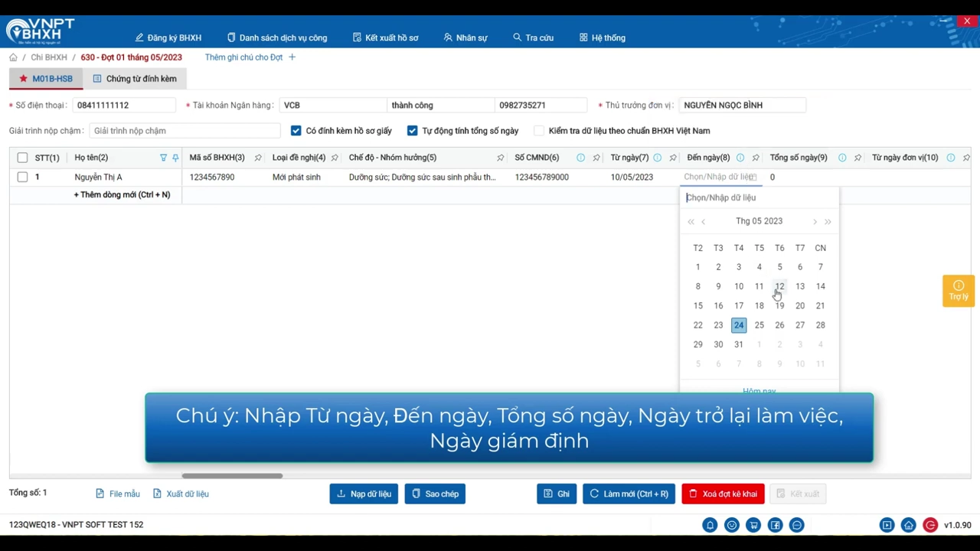Switch to Chứng từ đính kèm tab
980x551 pixels.
point(135,79)
